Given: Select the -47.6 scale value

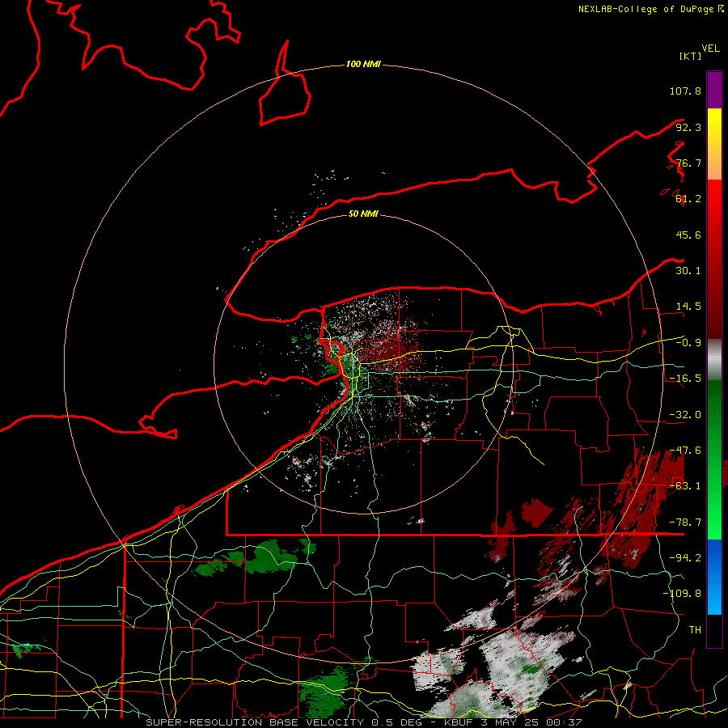Looking at the screenshot, I should point(685,451).
